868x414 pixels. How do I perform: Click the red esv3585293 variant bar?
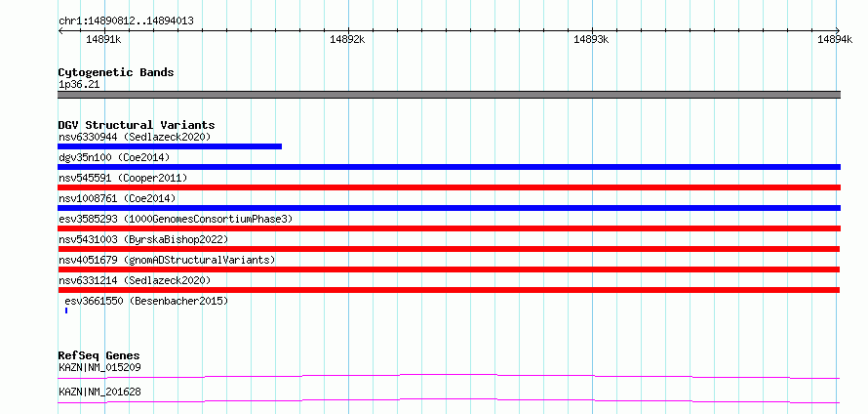(449, 228)
